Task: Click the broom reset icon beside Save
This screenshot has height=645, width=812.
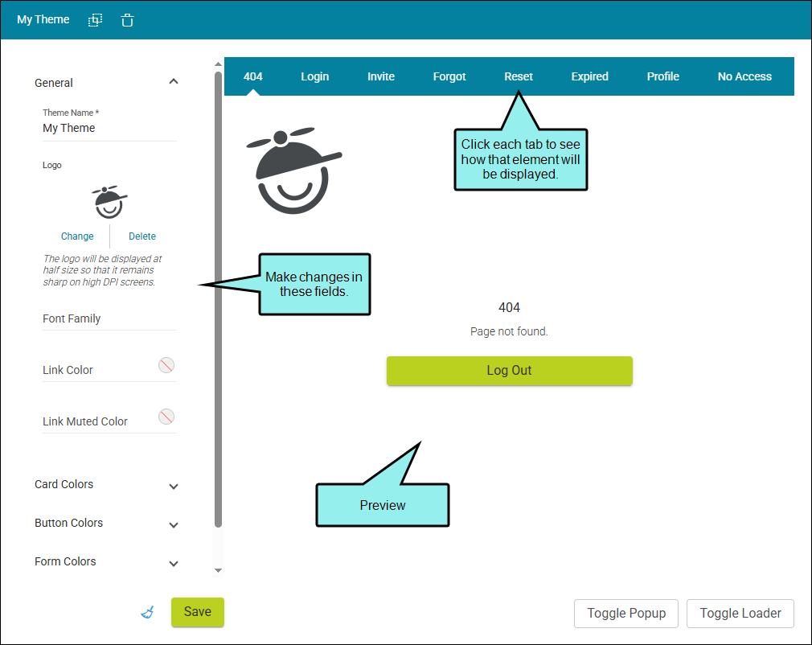Action: [x=148, y=612]
